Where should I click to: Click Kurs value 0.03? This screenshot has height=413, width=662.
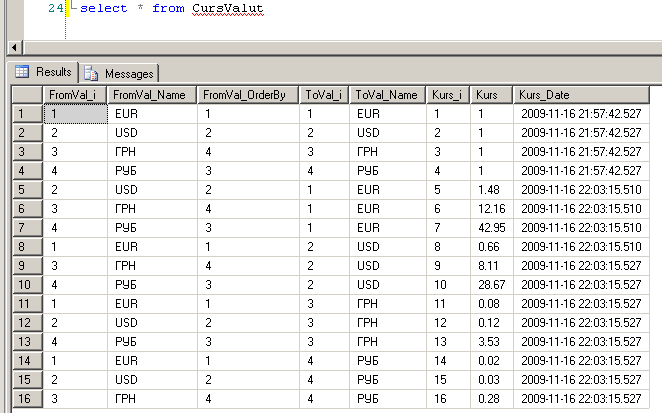(489, 380)
